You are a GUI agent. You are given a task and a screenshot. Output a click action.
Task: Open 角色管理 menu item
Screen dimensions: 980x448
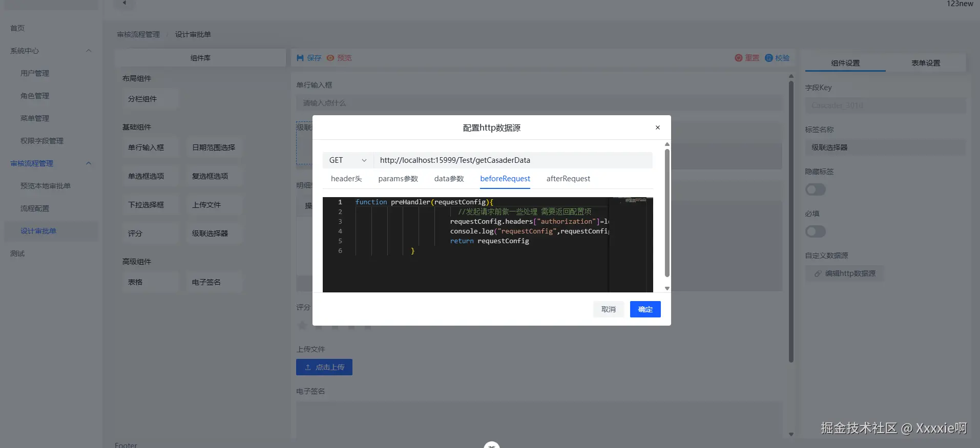(35, 96)
